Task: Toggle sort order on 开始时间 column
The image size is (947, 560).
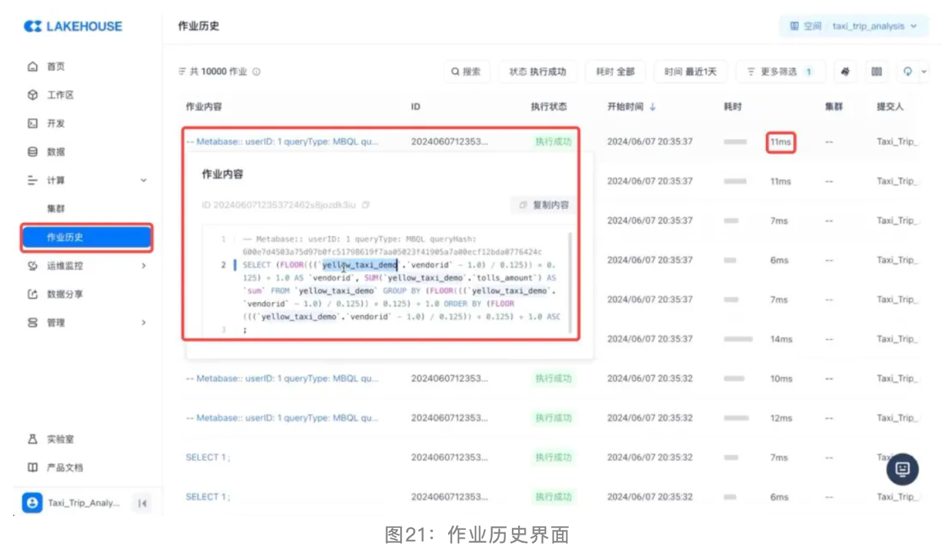Action: coord(653,107)
